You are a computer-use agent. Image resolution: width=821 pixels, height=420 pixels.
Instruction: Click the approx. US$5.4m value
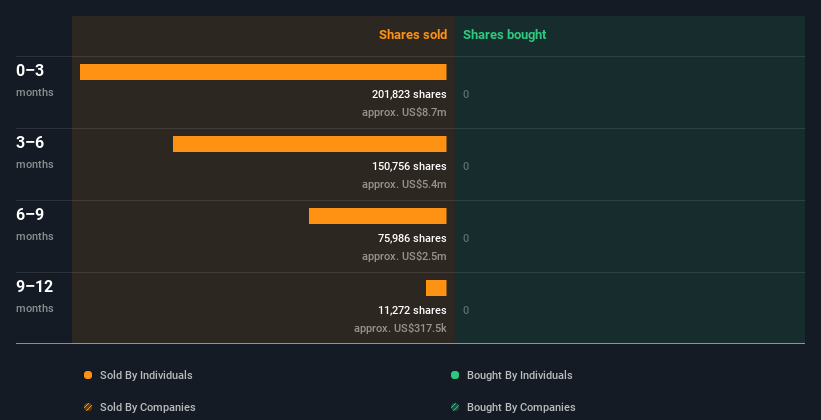point(404,184)
